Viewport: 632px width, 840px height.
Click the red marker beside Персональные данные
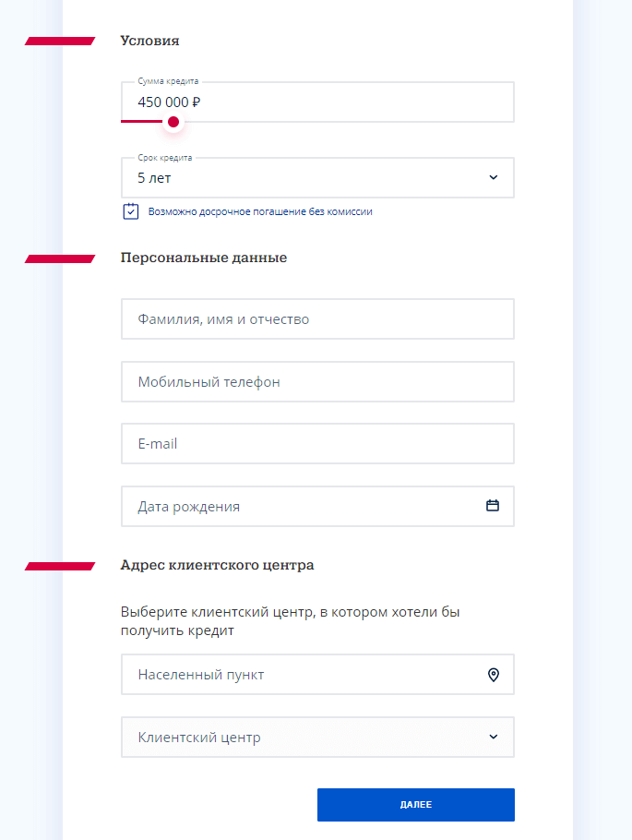click(60, 258)
